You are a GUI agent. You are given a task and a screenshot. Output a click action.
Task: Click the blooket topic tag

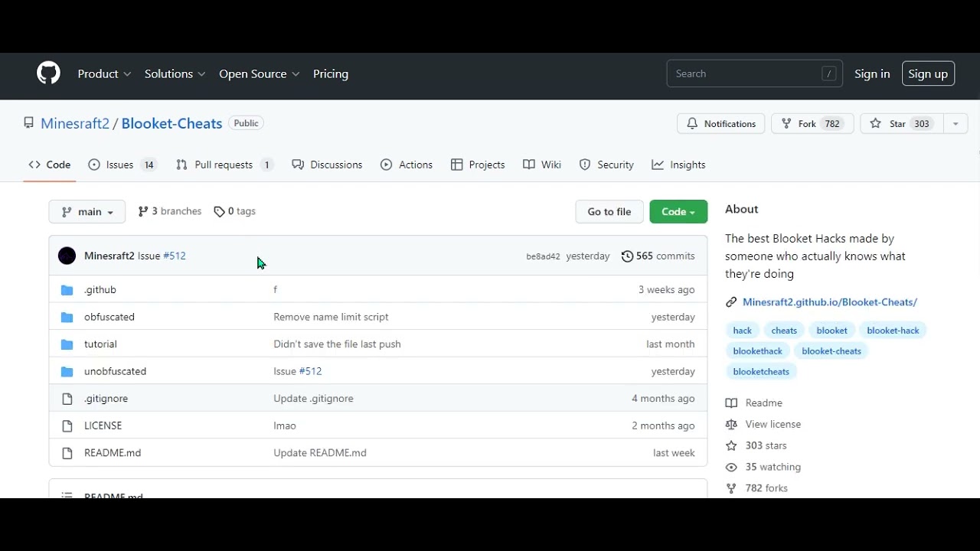coord(831,331)
